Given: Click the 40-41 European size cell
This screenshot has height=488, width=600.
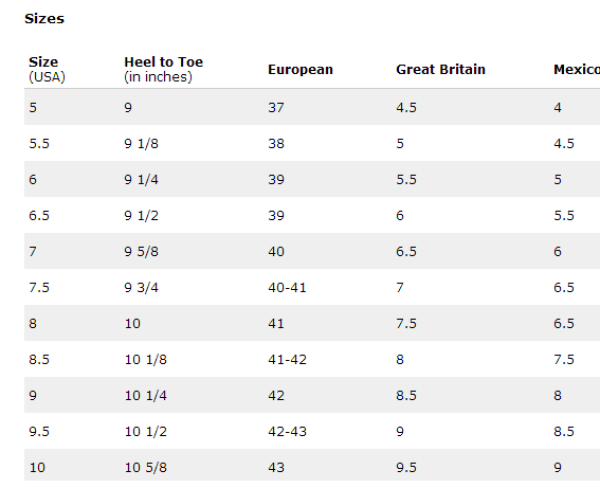Looking at the screenshot, I should pyautogui.click(x=287, y=287).
